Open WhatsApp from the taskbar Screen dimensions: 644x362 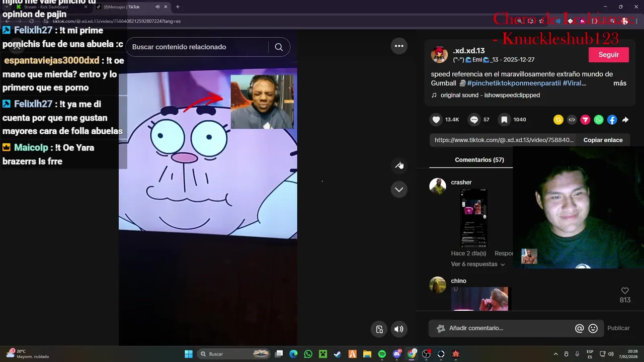(308, 354)
